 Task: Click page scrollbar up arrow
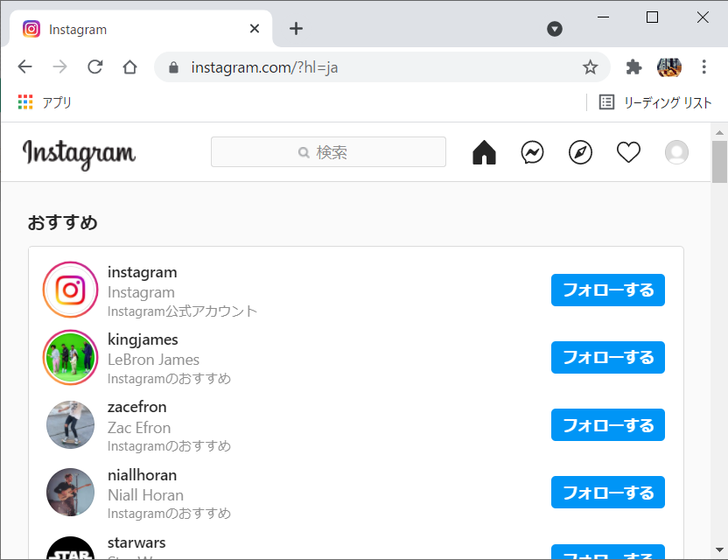click(719, 132)
